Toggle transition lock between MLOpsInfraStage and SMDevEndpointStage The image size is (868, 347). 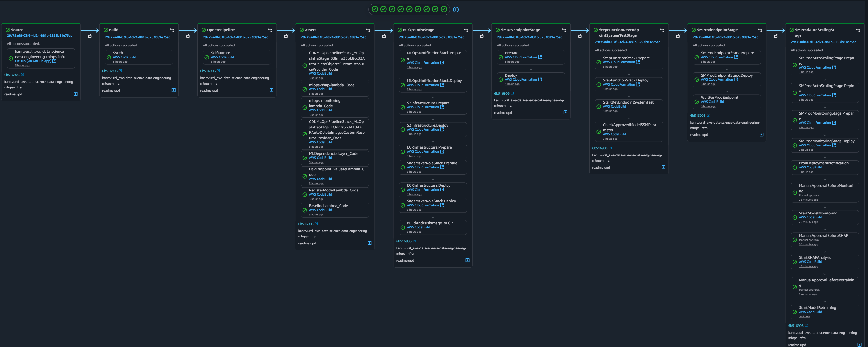coord(482,36)
